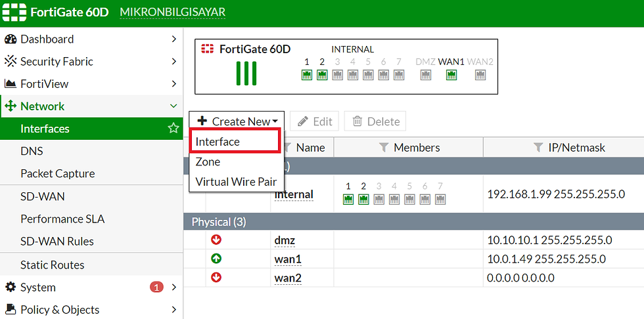Click the Edit pencil icon
This screenshot has width=644, height=319.
303,121
